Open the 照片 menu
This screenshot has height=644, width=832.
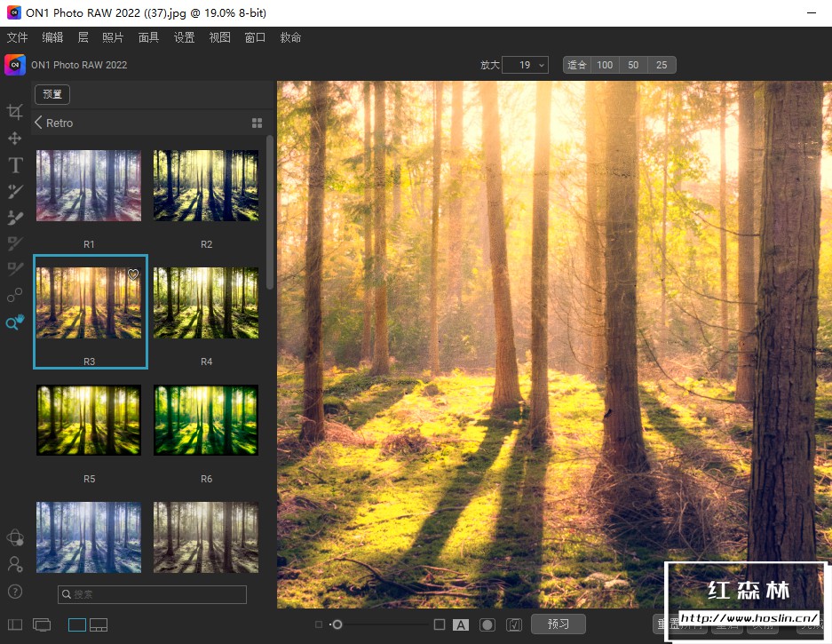113,37
